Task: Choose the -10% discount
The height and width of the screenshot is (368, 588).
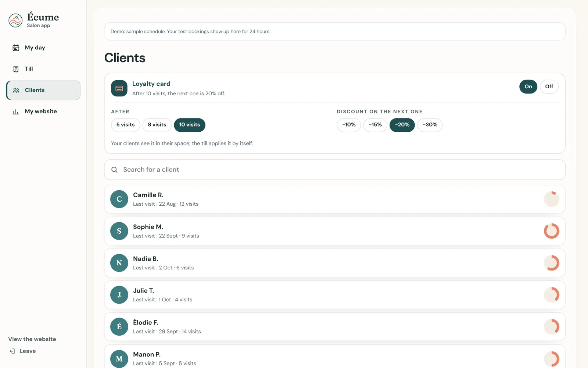Action: pyautogui.click(x=349, y=125)
